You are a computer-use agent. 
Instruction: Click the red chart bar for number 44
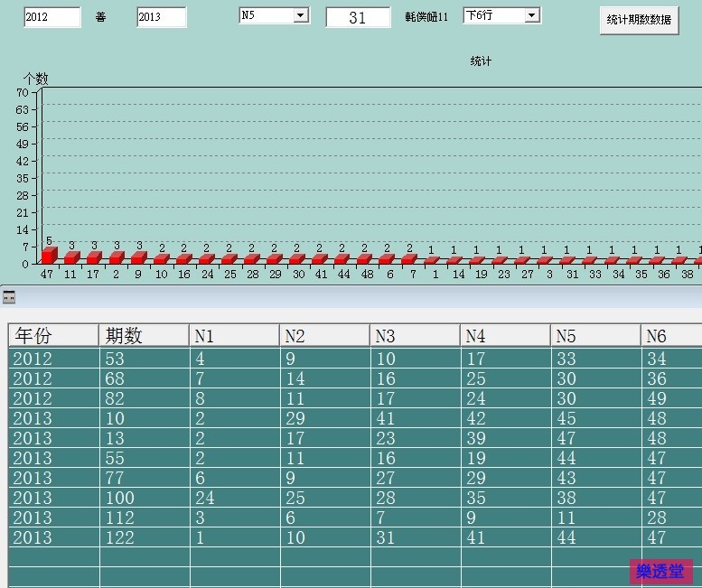pos(342,259)
